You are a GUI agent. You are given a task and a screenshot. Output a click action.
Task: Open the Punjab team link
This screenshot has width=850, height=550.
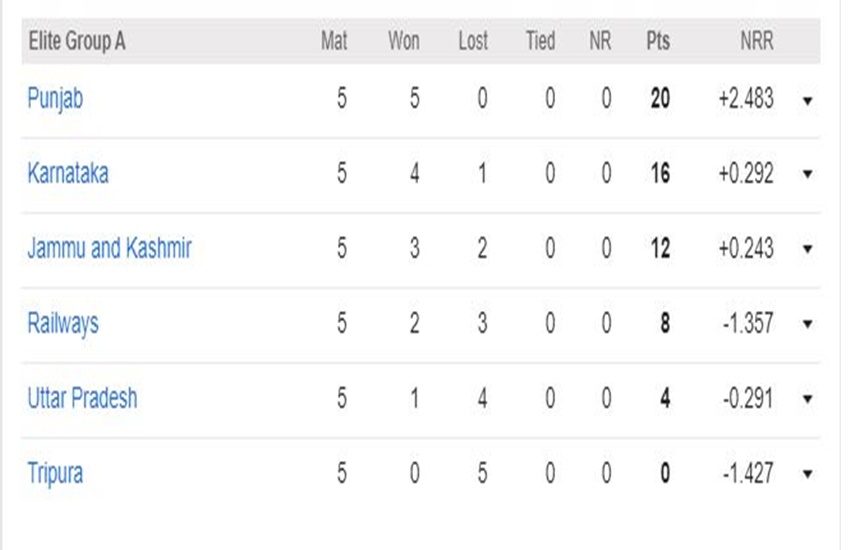pos(55,100)
